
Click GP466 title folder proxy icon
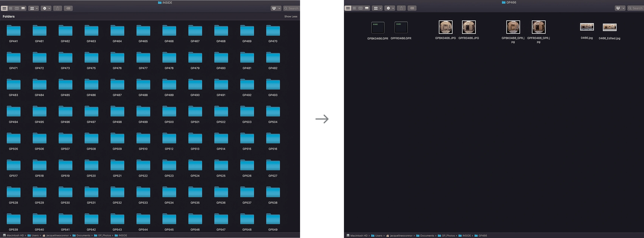[503, 2]
